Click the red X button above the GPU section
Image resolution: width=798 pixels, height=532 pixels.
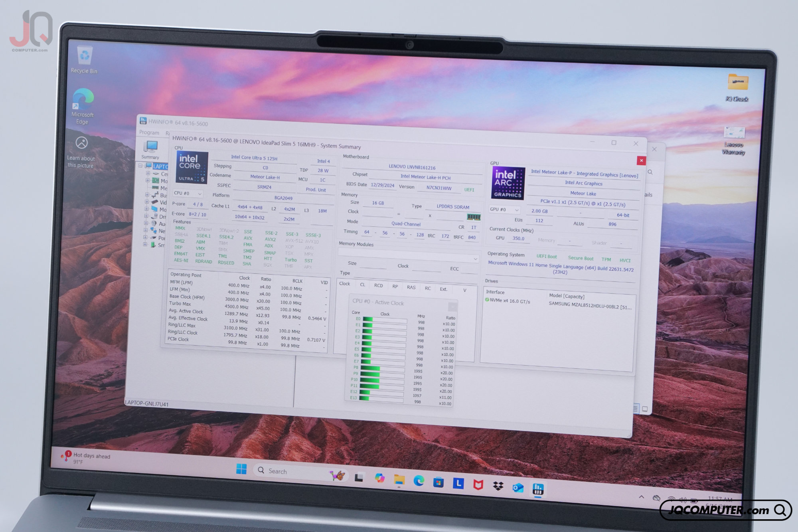[x=641, y=160]
